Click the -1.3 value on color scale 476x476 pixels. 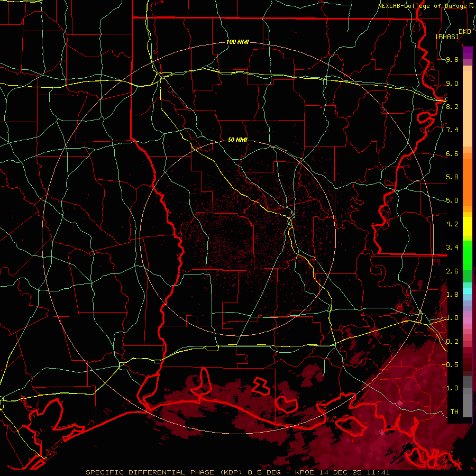tap(450, 388)
